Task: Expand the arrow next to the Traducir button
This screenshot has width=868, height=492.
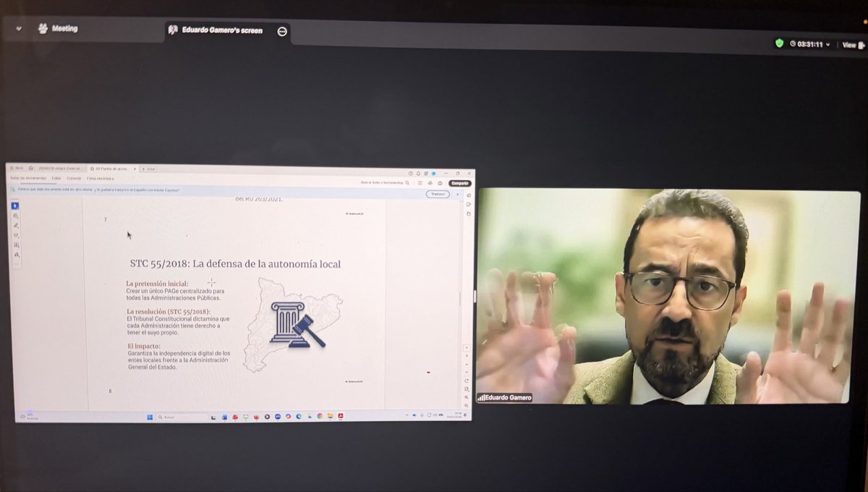Action: pyautogui.click(x=458, y=195)
